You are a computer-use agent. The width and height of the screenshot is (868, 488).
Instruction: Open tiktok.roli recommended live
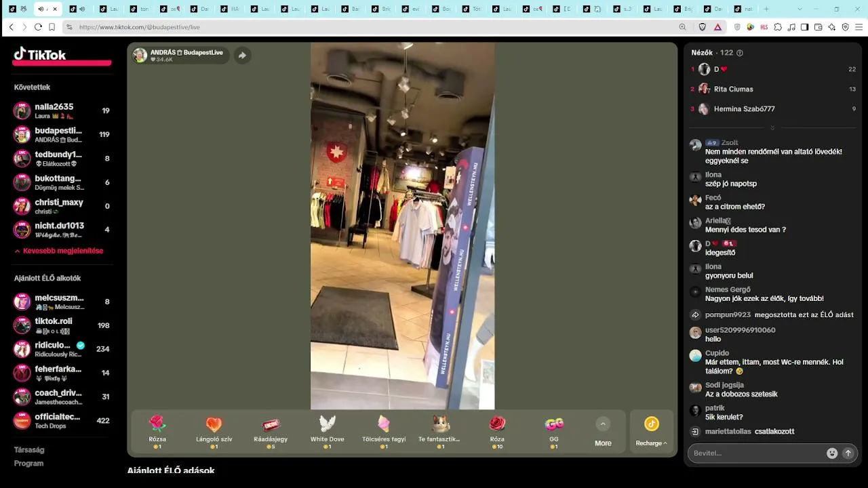pyautogui.click(x=62, y=325)
